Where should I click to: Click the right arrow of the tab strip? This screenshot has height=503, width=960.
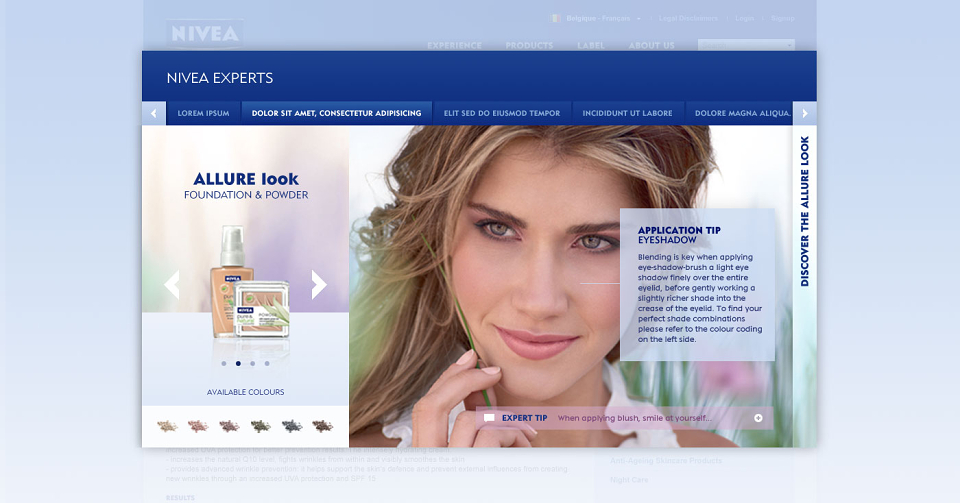(x=804, y=113)
